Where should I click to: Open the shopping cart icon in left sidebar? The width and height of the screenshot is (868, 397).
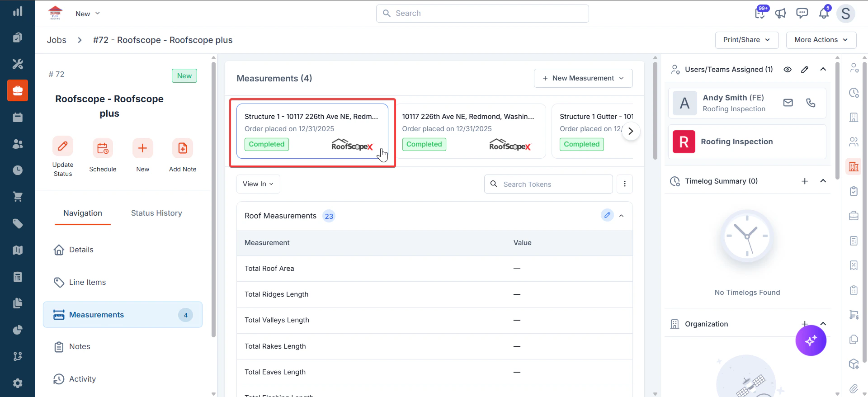coord(18,197)
